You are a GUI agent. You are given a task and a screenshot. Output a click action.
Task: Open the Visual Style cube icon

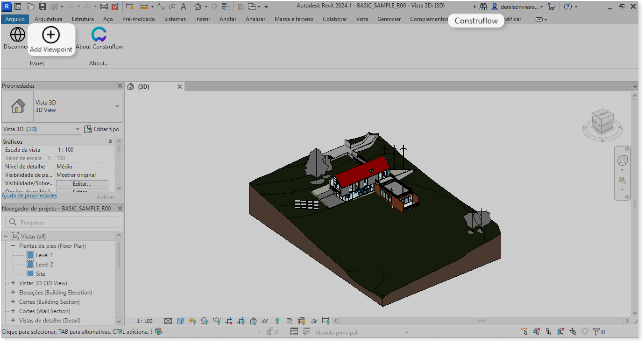click(x=180, y=321)
